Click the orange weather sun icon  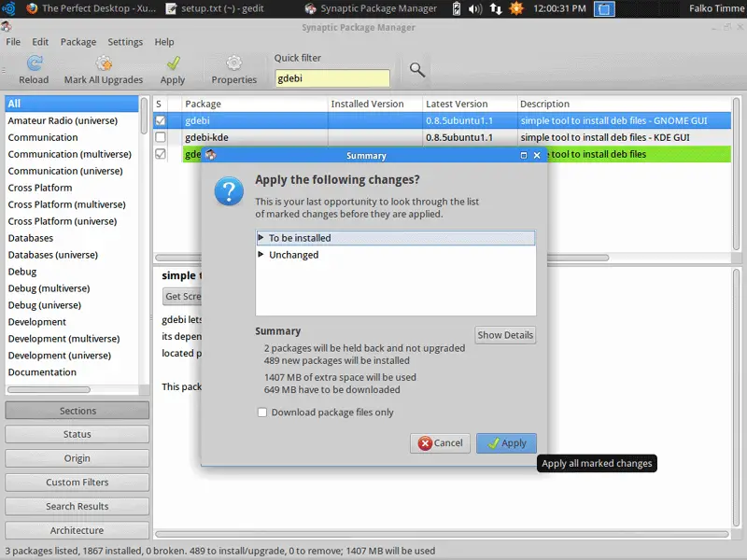(516, 8)
